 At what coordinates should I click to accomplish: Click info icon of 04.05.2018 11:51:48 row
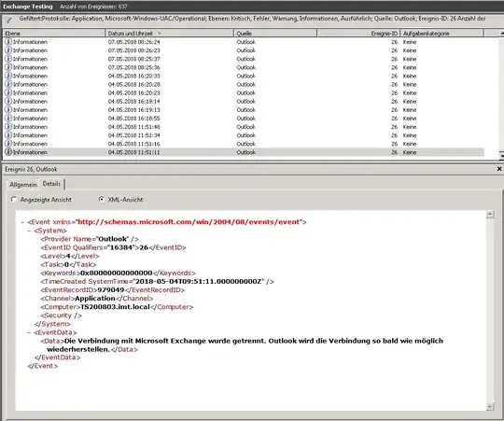tap(8, 127)
